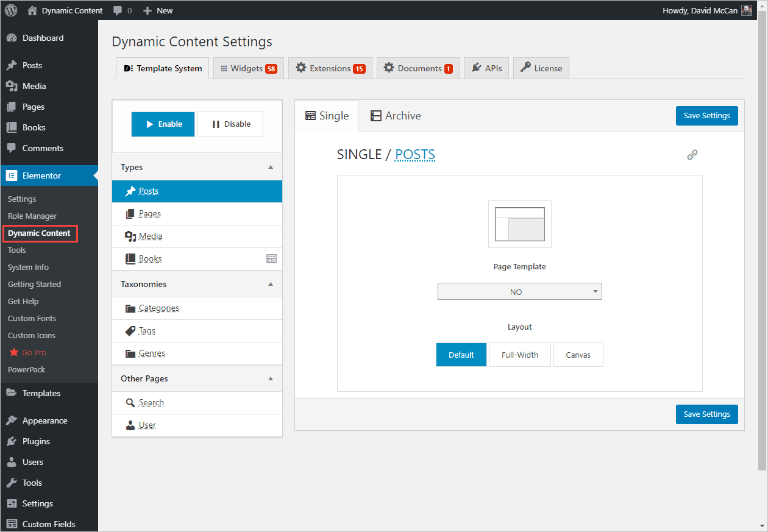Viewport: 768px width, 532px height.
Task: Open System Info submenu item
Action: click(x=28, y=267)
